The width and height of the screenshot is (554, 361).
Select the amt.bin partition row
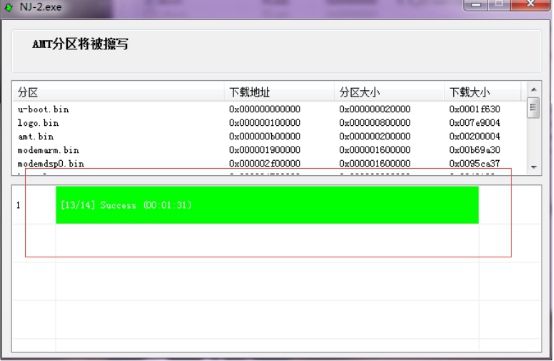[x=270, y=136]
